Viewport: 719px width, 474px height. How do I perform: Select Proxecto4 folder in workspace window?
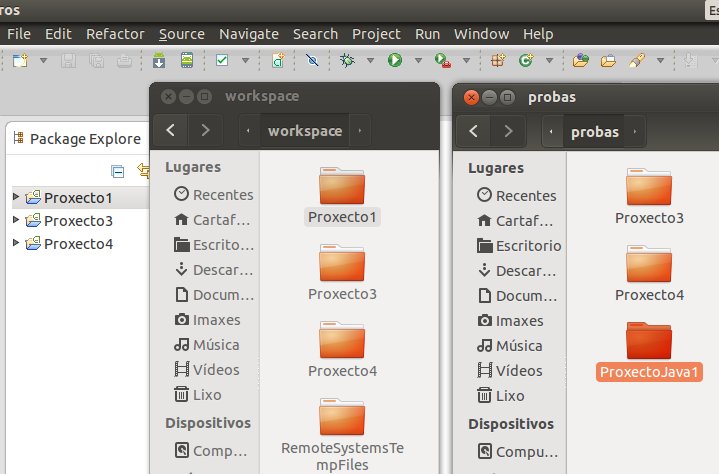(x=342, y=350)
